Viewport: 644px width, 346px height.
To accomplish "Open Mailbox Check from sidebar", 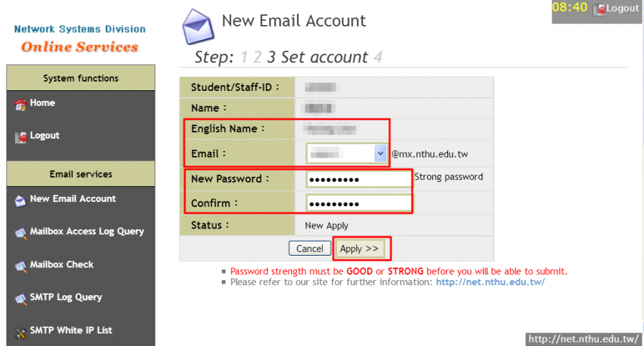I will (x=62, y=264).
